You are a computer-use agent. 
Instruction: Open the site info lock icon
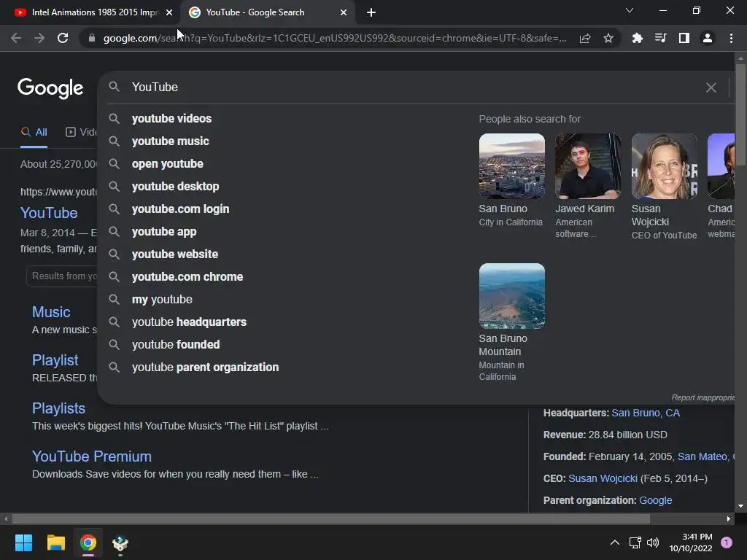pos(92,38)
